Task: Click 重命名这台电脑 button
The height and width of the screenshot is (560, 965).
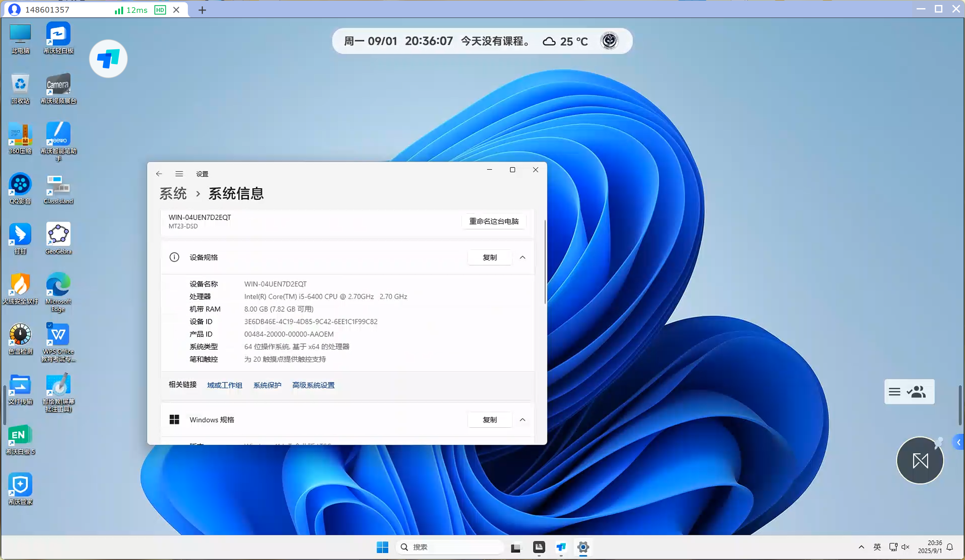Action: pos(493,221)
